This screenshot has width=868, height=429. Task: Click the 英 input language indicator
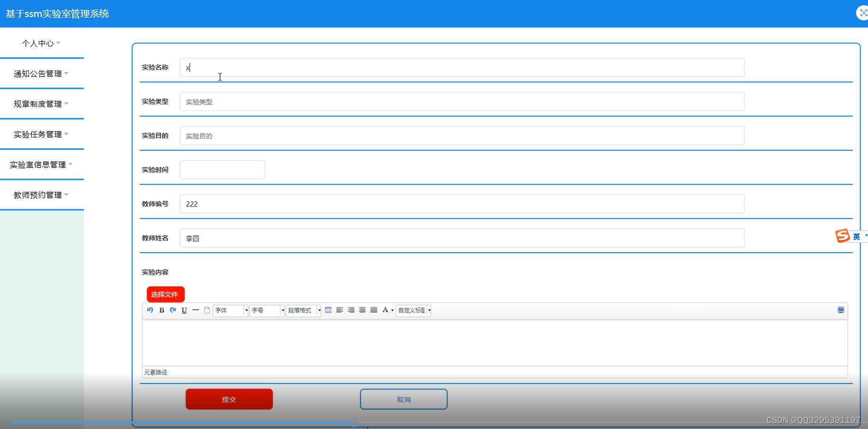[x=856, y=236]
